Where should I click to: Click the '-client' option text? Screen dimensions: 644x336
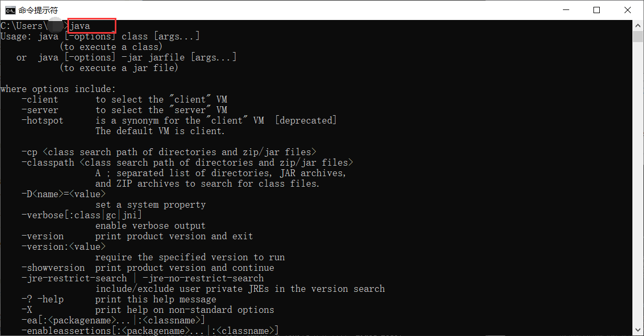(40, 99)
